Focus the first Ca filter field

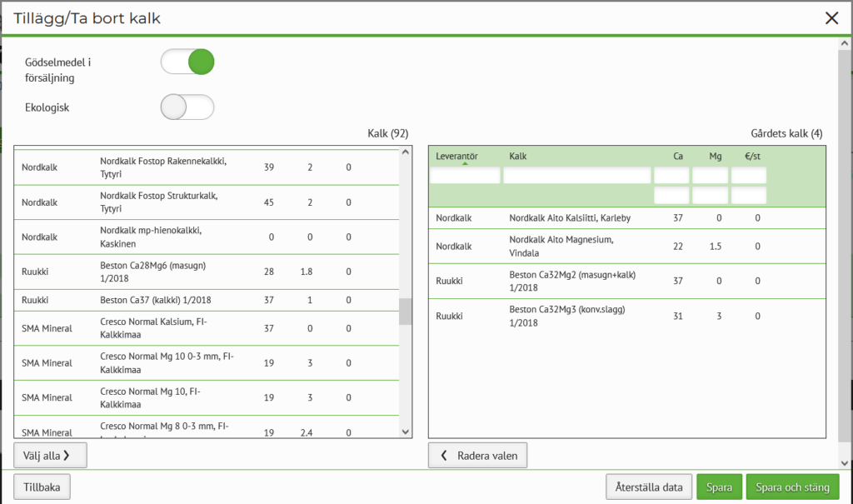click(x=671, y=175)
